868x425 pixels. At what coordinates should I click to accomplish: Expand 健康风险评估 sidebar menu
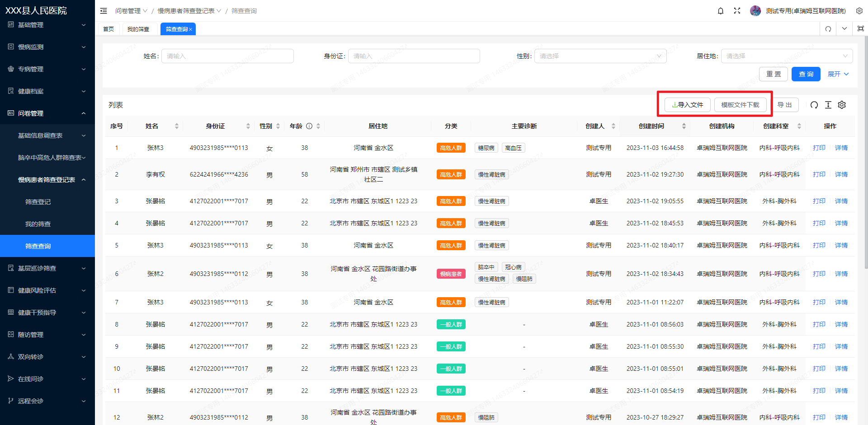point(47,290)
